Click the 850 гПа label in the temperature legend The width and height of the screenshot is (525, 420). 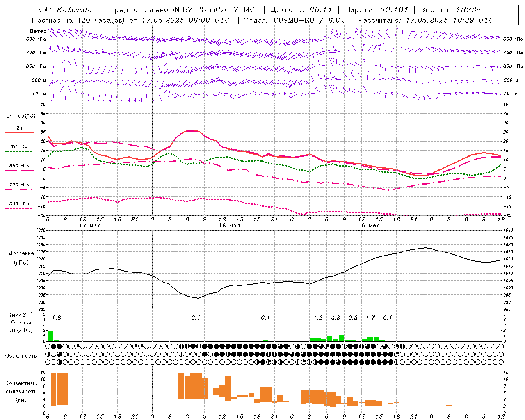(19, 166)
